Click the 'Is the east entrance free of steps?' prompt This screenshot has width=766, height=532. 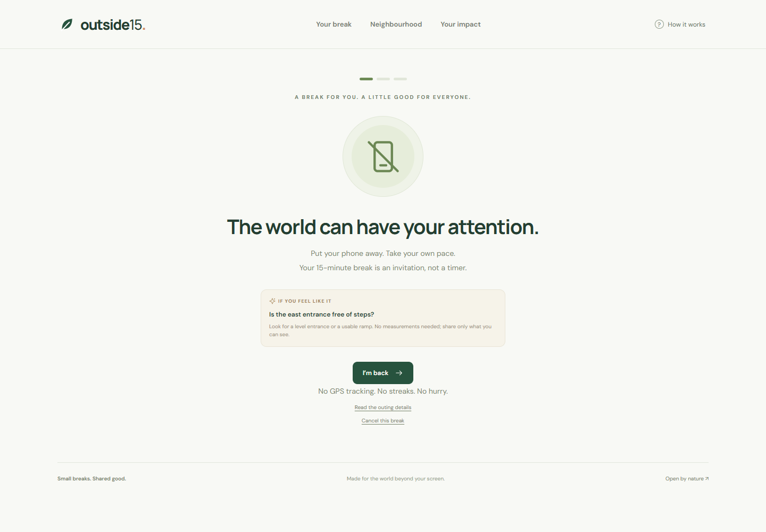[x=321, y=314]
